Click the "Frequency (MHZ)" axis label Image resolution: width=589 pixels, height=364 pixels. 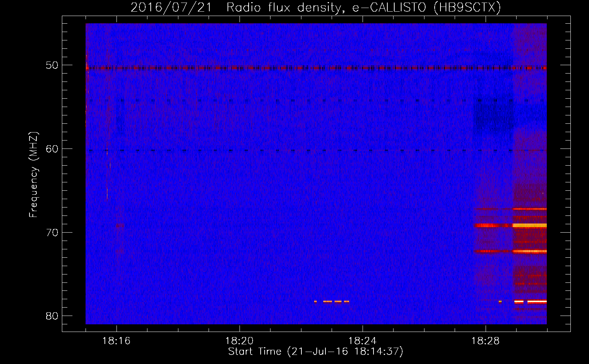(33, 175)
